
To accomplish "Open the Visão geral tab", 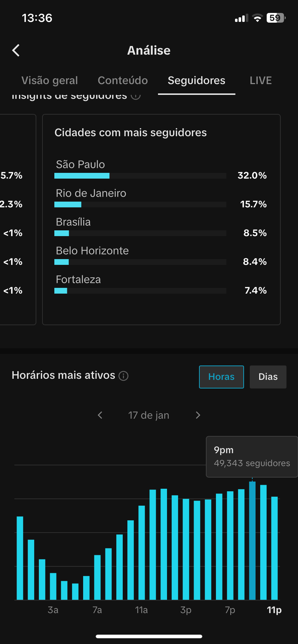I will click(x=50, y=80).
